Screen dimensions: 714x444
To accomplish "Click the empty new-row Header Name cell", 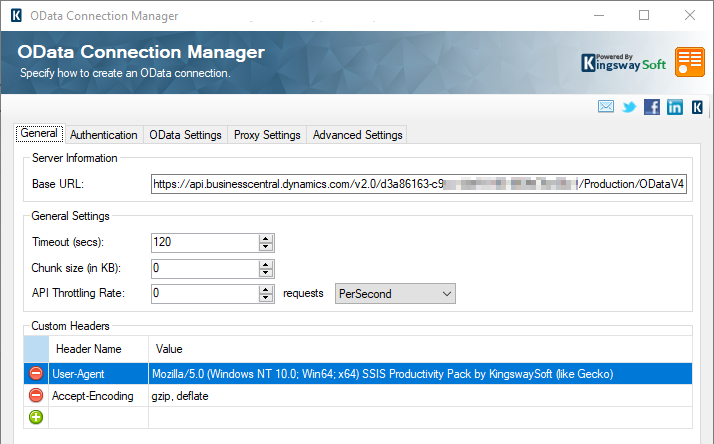I will (x=98, y=417).
